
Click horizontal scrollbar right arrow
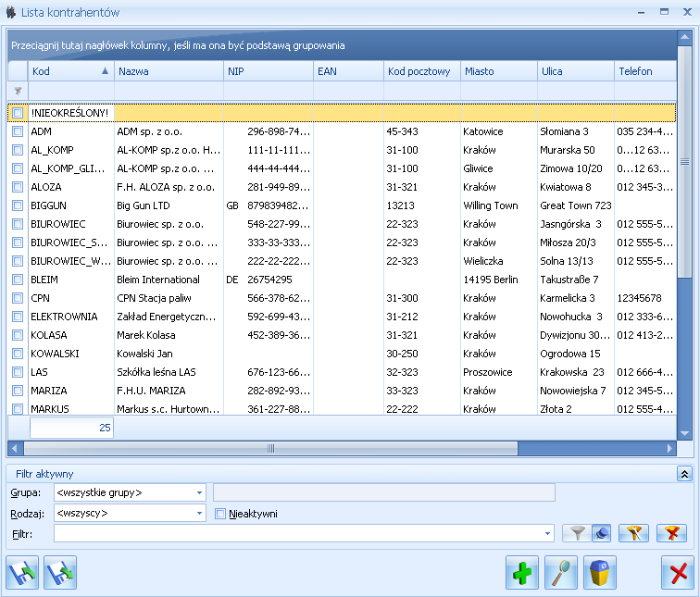(x=669, y=448)
